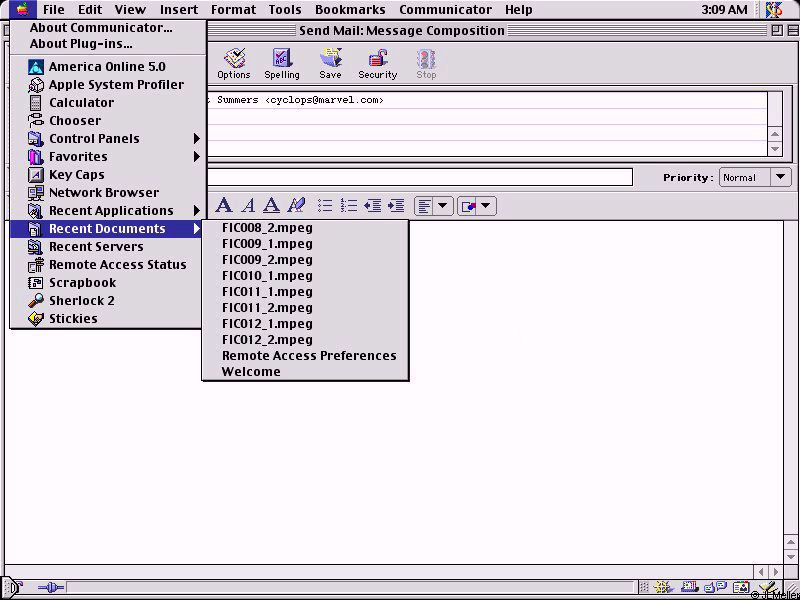Expand the Favorites submenu
This screenshot has height=600, width=800.
pos(108,157)
